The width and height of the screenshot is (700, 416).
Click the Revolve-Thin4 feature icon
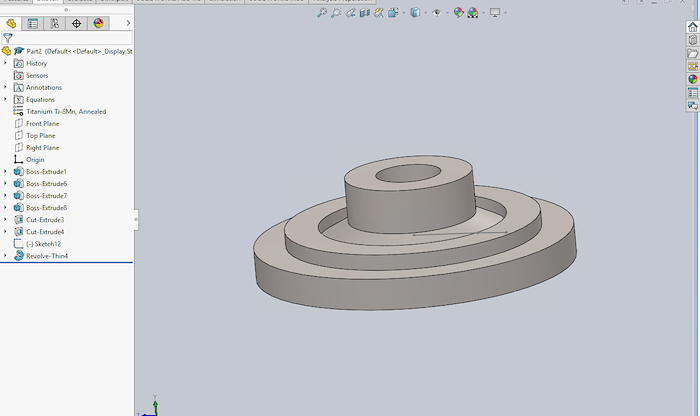[x=18, y=256]
